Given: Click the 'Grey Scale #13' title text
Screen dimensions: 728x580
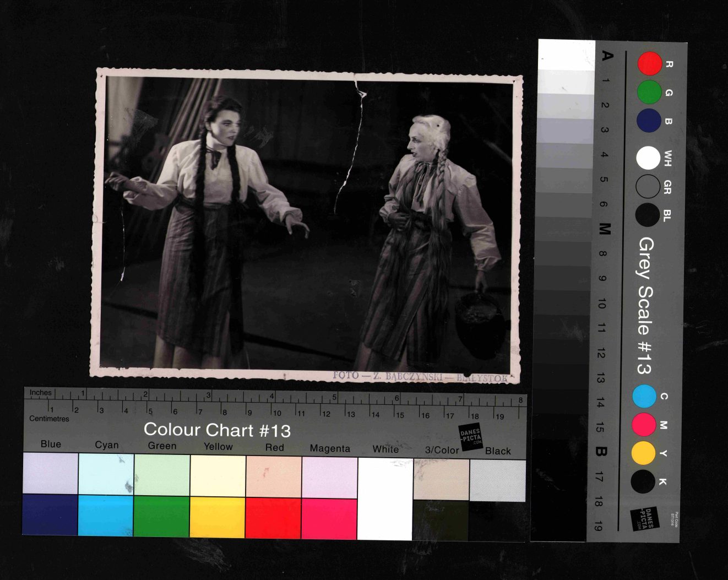Looking at the screenshot, I should point(645,306).
